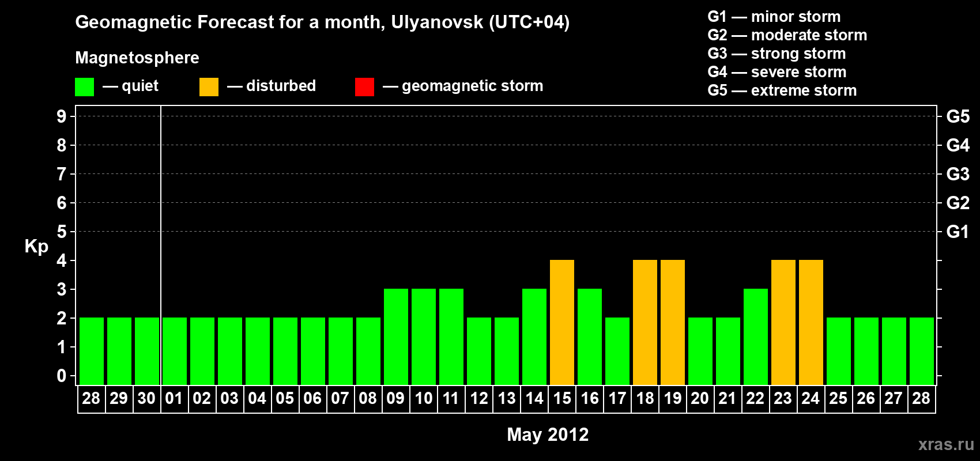This screenshot has height=461, width=980.
Task: Click the green bar for May 14
Action: pos(534,337)
